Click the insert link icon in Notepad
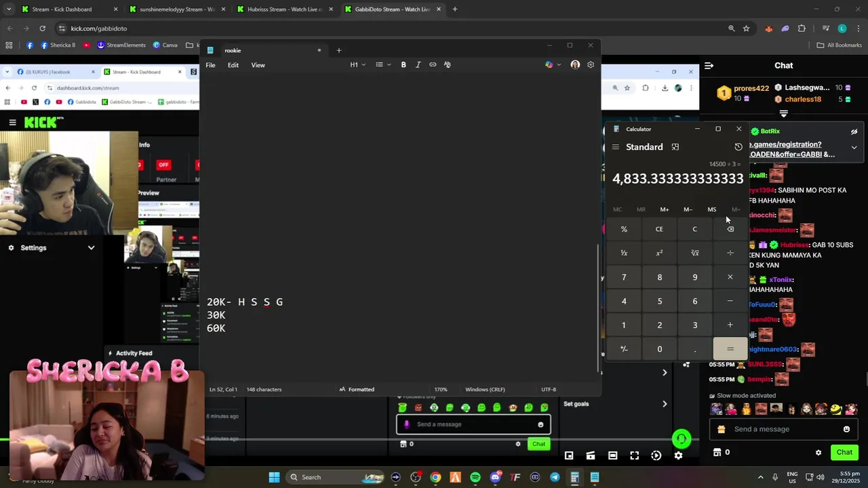Image resolution: width=868 pixels, height=488 pixels. point(433,65)
